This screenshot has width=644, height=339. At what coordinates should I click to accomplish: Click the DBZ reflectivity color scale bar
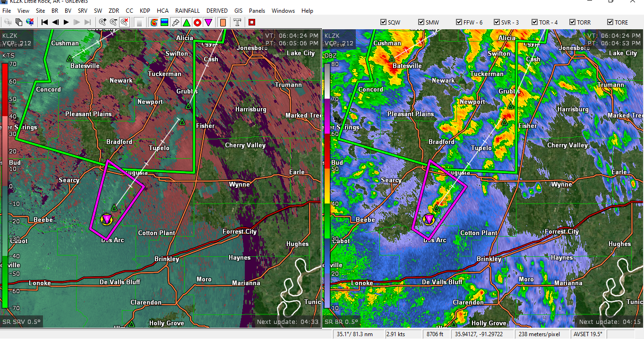[327, 185]
